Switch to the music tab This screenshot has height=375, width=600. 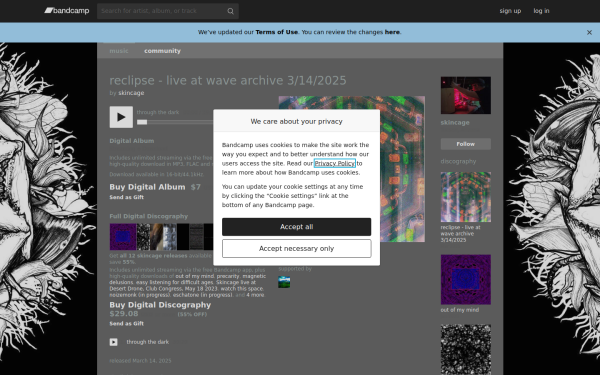click(x=119, y=51)
